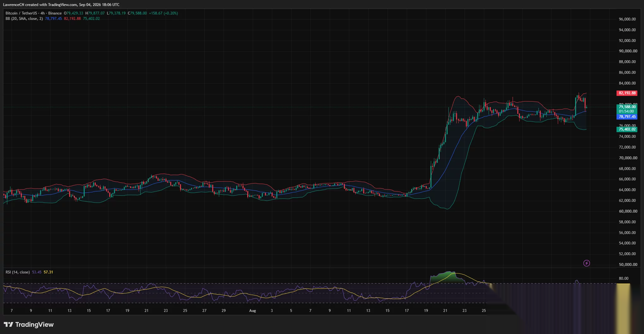Click red 82,192.88 value in BB legend
Image resolution: width=644 pixels, height=334 pixels.
72,19
